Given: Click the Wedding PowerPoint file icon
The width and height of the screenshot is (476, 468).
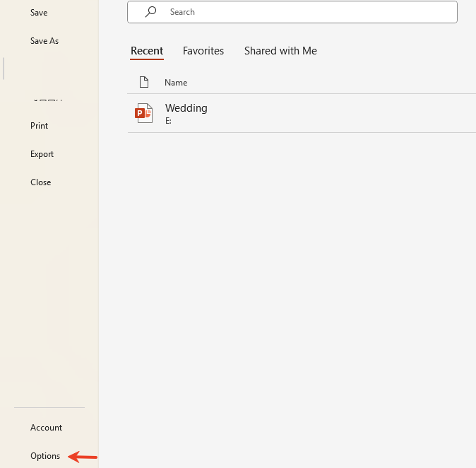Looking at the screenshot, I should [x=143, y=113].
